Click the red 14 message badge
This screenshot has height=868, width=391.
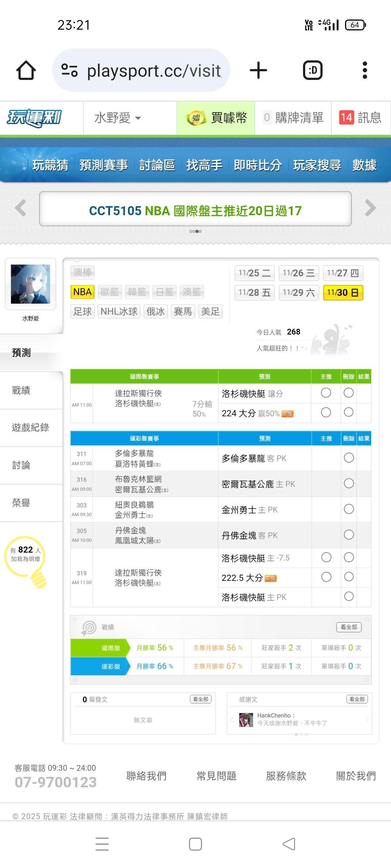pyautogui.click(x=346, y=118)
